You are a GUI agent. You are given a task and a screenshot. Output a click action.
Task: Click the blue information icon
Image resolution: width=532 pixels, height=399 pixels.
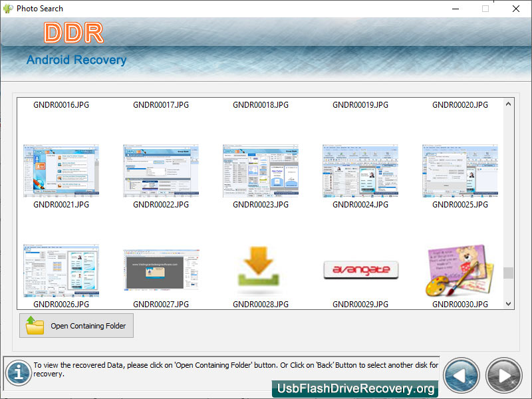pos(19,373)
